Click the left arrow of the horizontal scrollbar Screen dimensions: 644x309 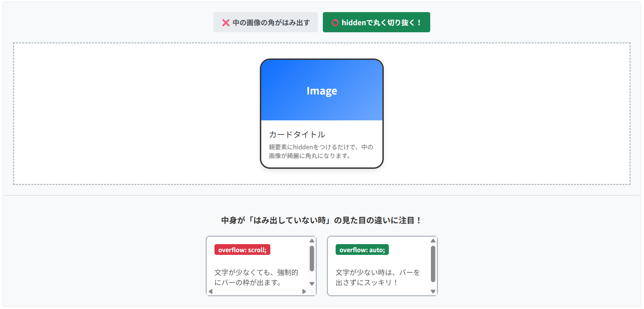pos(211,291)
